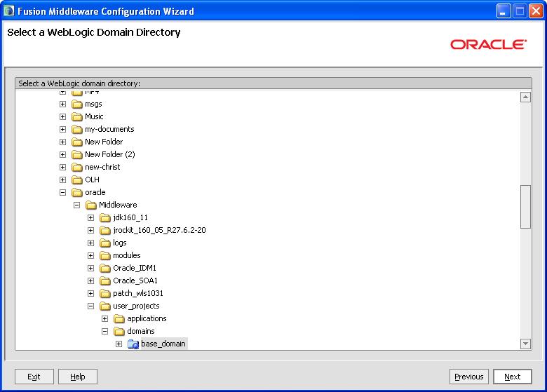547x392 pixels.
Task: Expand the base_domain node
Action: point(119,344)
